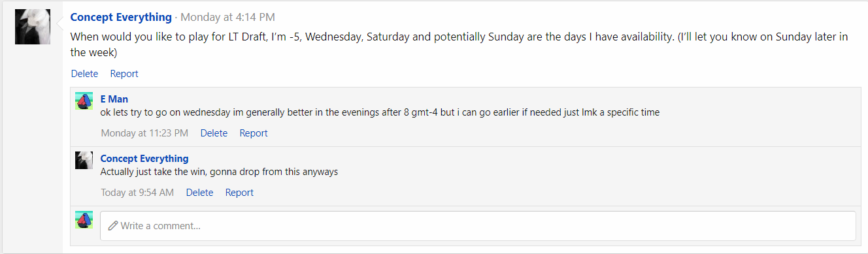Report the main LT Draft post

tap(124, 74)
